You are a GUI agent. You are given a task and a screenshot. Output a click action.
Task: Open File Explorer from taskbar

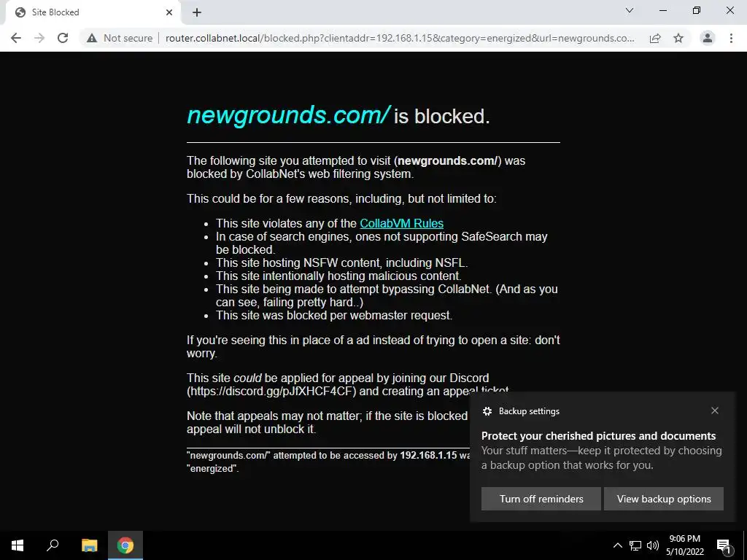tap(89, 545)
